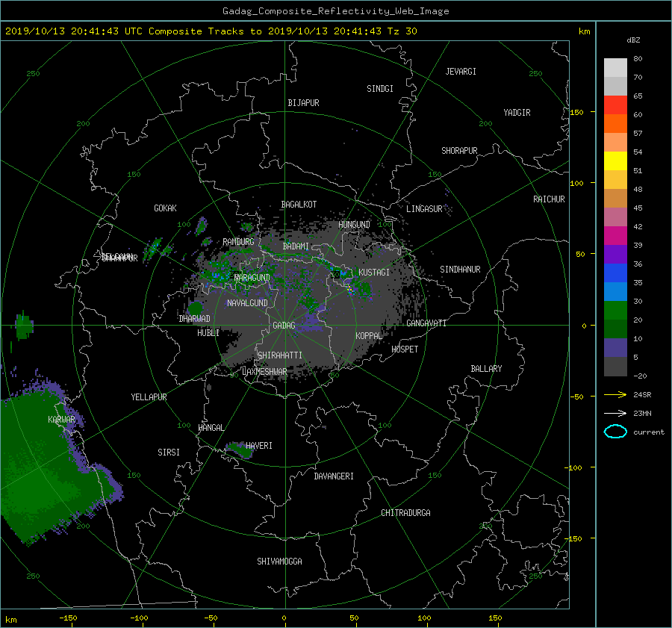Click the GADAG radar center label
This screenshot has width=672, height=628.
(x=284, y=326)
